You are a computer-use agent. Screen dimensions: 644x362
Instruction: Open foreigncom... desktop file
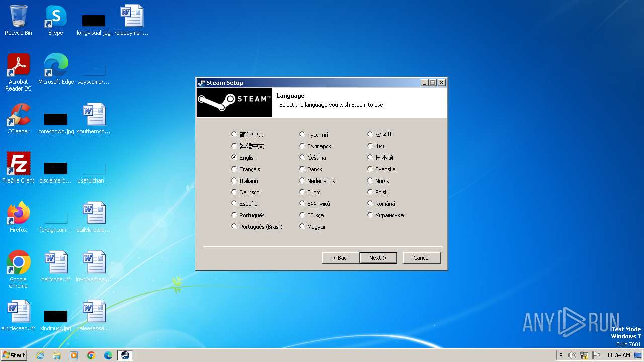pyautogui.click(x=55, y=221)
